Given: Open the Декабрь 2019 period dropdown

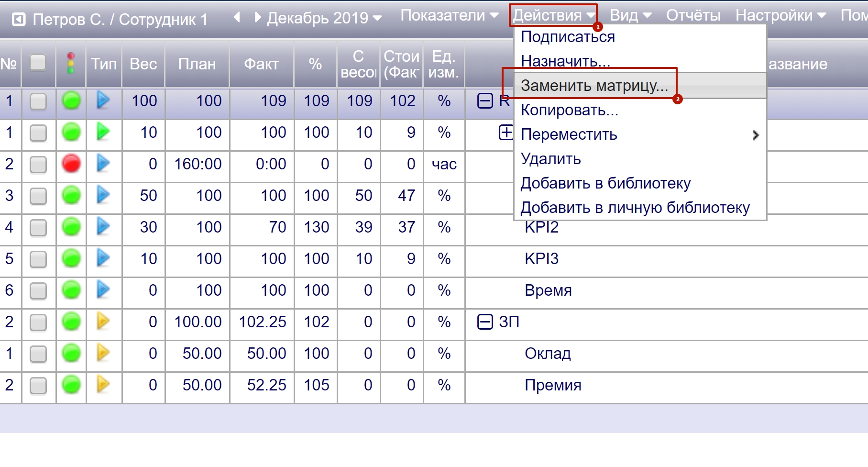Looking at the screenshot, I should click(x=324, y=18).
